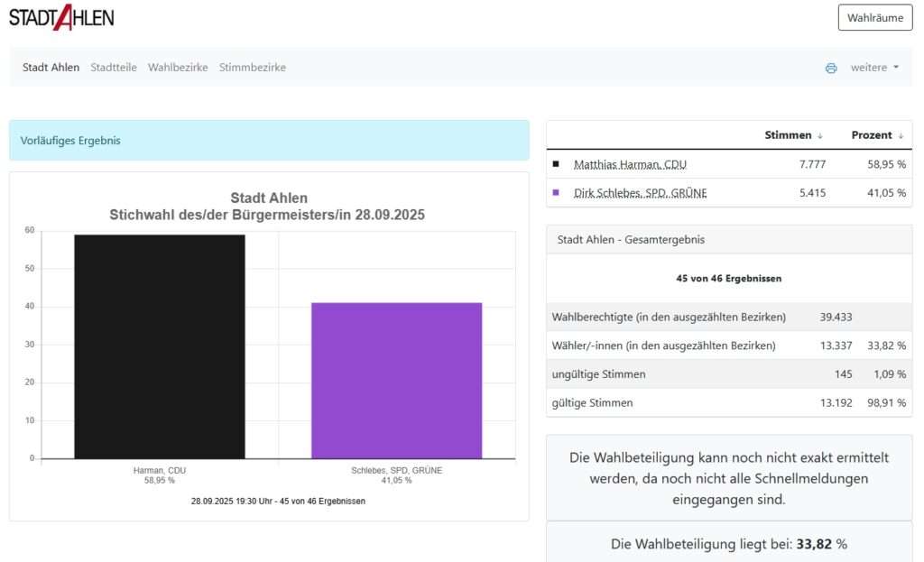Open the Stimmbezirke tab
The width and height of the screenshot is (924, 562).
[253, 68]
